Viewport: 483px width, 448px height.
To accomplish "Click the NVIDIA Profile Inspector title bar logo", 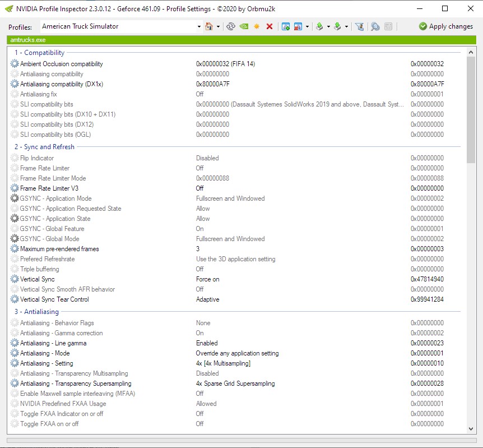I will 9,8.
